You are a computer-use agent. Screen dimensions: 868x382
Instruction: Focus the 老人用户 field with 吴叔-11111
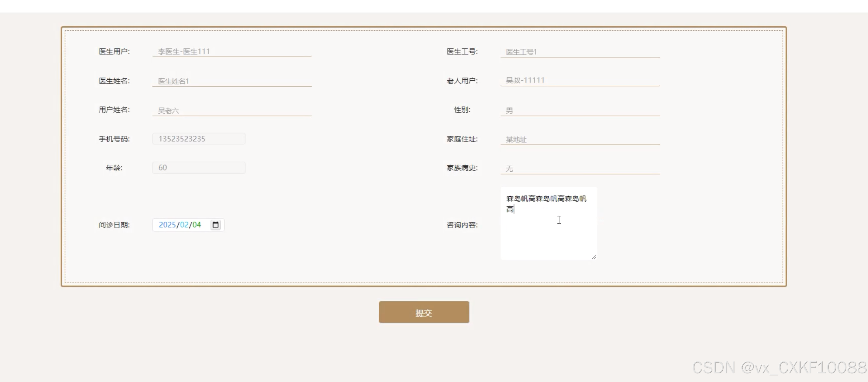pyautogui.click(x=580, y=80)
